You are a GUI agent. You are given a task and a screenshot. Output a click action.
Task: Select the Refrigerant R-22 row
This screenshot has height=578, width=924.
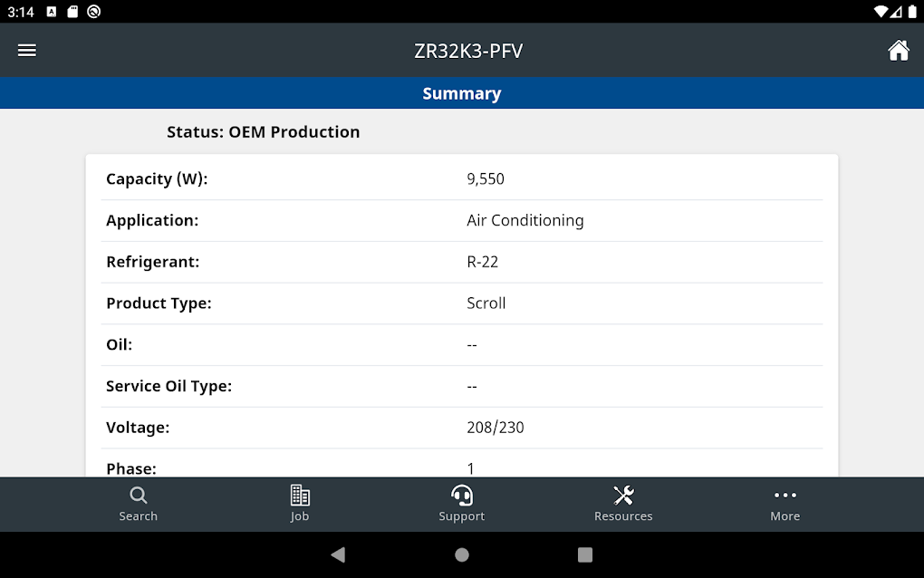pyautogui.click(x=462, y=262)
